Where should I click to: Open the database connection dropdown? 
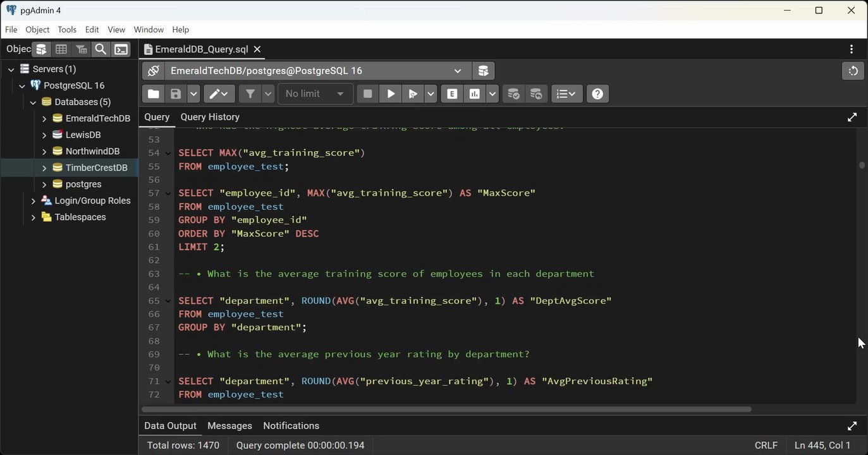coord(457,71)
